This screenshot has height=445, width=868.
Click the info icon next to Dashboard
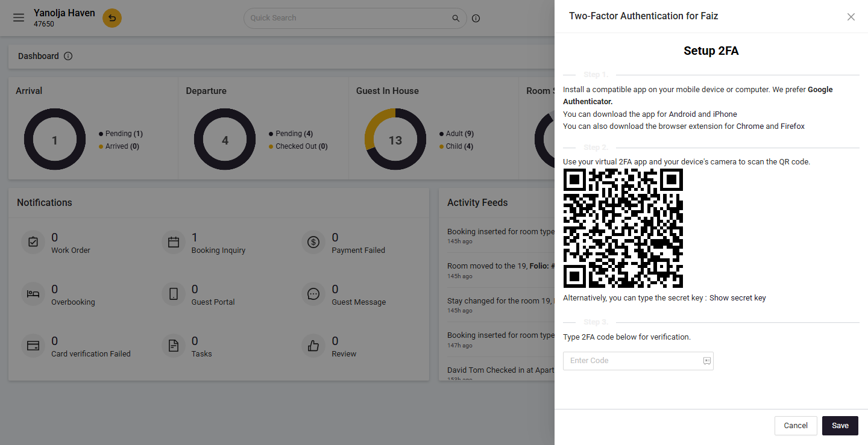pos(68,56)
